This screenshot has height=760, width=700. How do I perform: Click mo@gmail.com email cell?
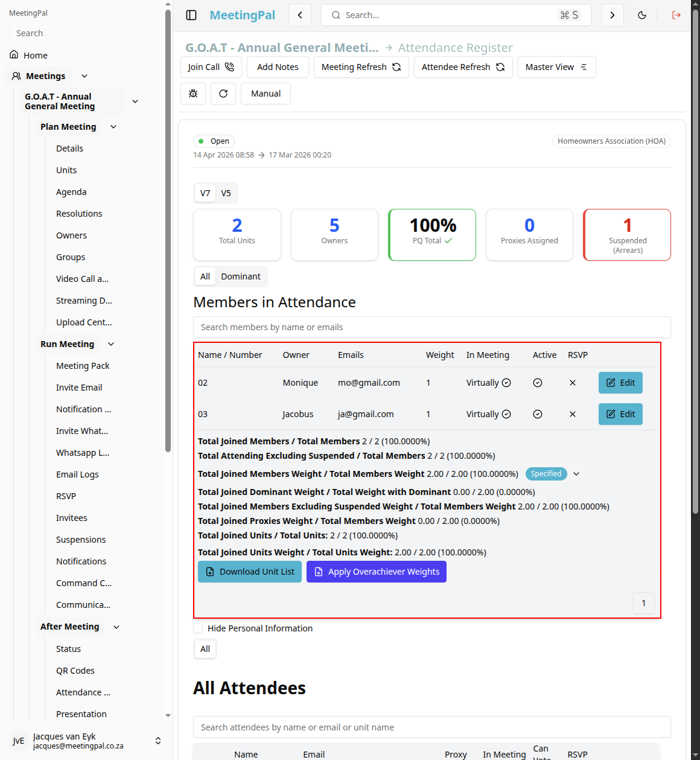coord(369,383)
